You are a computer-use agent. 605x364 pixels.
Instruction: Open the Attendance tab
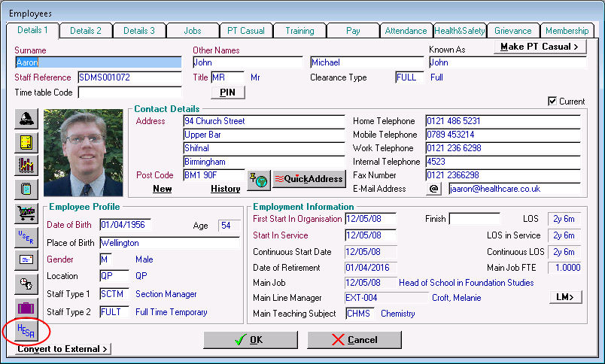coord(406,31)
